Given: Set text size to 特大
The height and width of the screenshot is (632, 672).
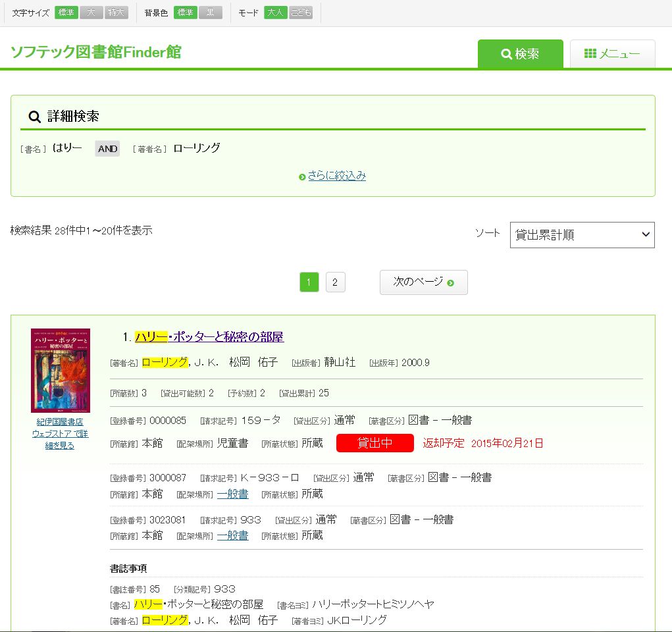Looking at the screenshot, I should click(116, 13).
